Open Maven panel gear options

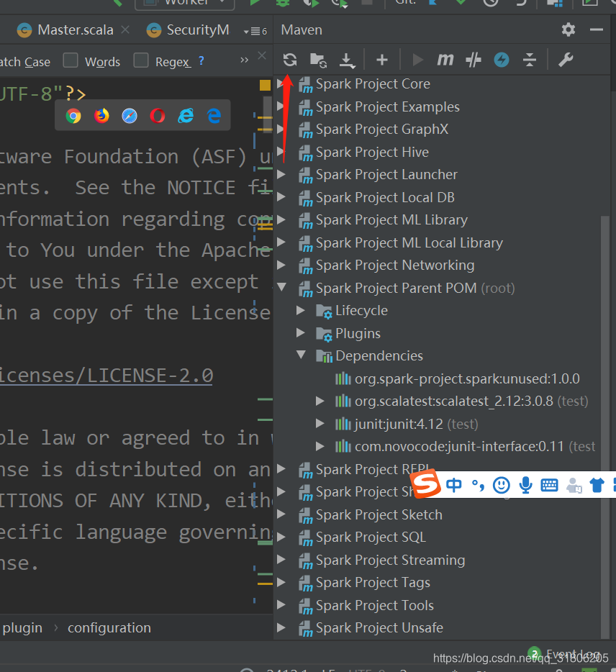coord(569,29)
